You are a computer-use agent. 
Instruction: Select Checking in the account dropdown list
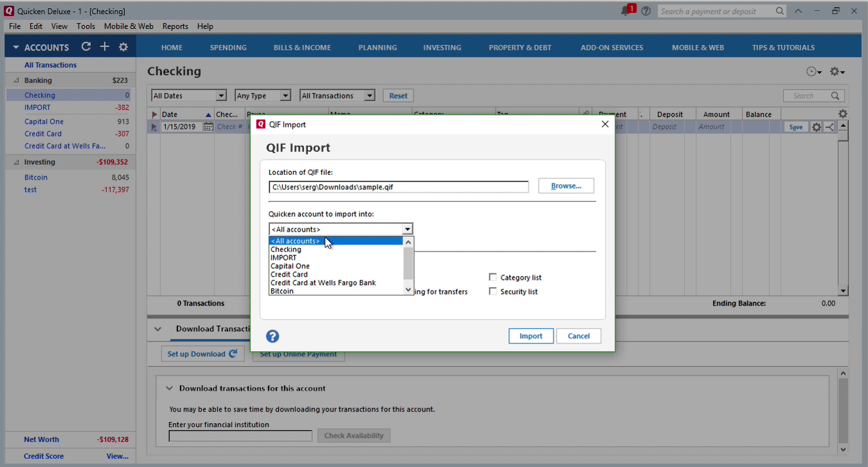(x=336, y=250)
